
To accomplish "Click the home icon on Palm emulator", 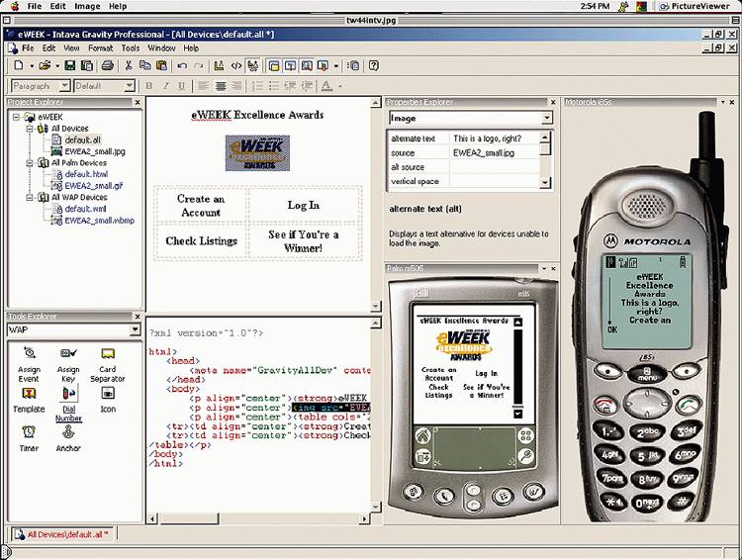I will click(x=422, y=435).
